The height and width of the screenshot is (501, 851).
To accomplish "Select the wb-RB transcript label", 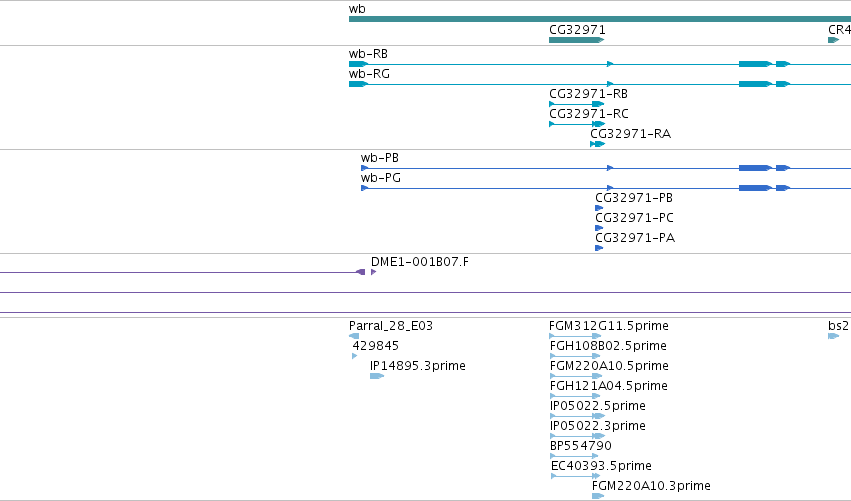I will tap(368, 54).
